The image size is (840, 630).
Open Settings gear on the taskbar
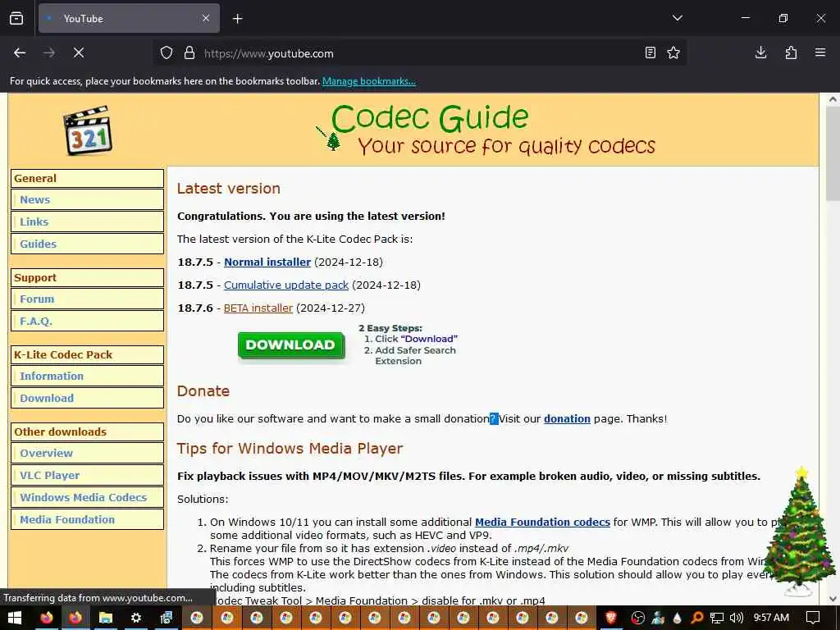(x=136, y=618)
